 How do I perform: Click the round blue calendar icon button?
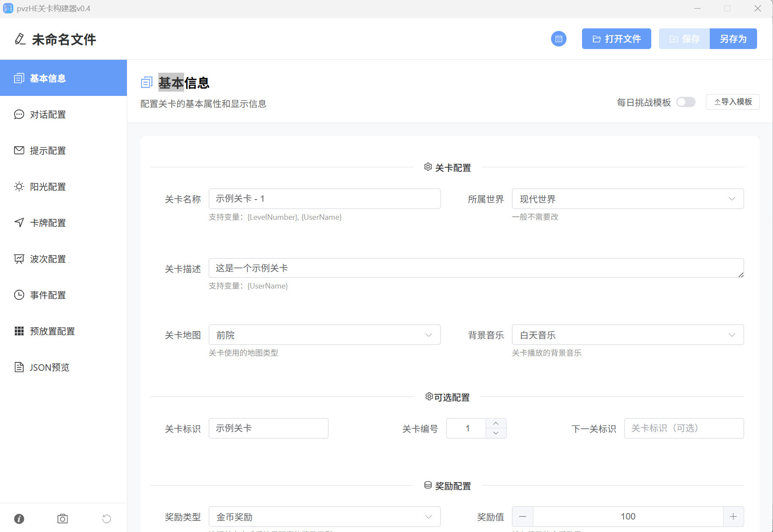coord(558,39)
